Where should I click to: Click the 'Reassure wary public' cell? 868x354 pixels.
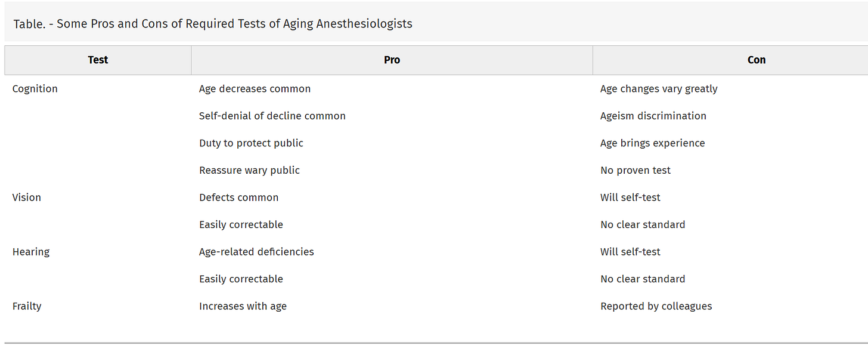(x=249, y=171)
